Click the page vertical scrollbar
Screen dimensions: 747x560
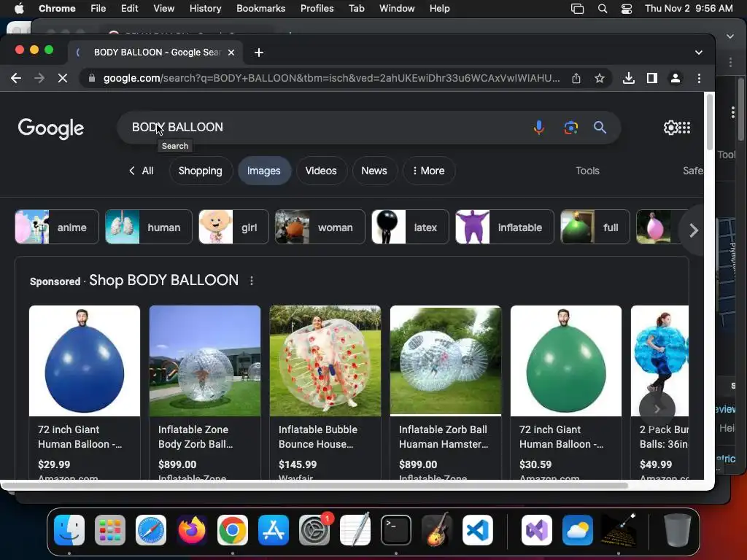click(x=710, y=122)
